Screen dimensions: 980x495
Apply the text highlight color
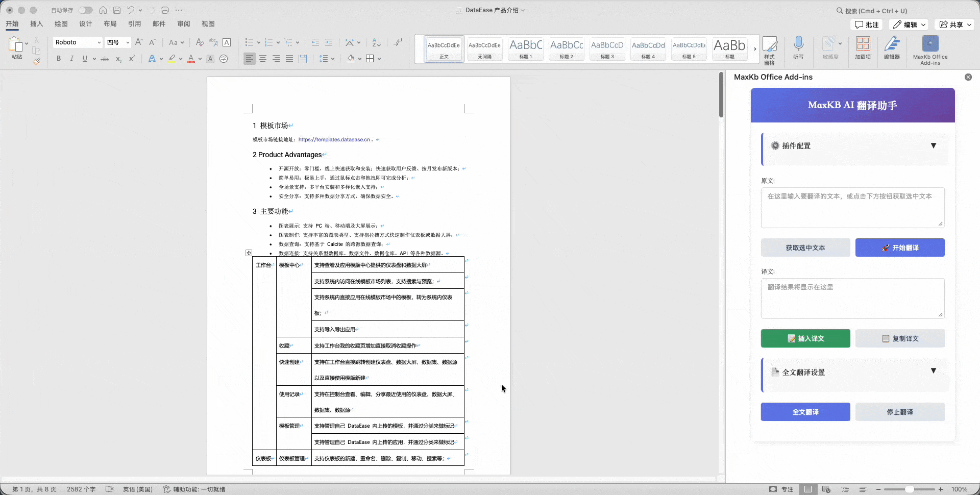pyautogui.click(x=172, y=59)
